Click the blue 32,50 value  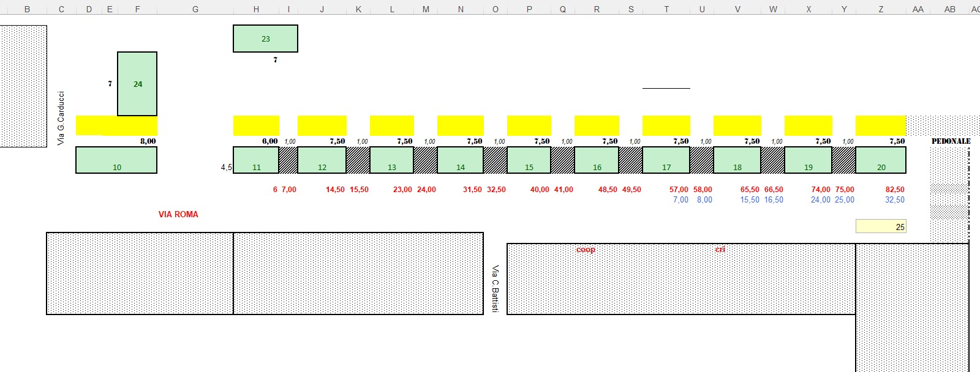click(x=894, y=200)
